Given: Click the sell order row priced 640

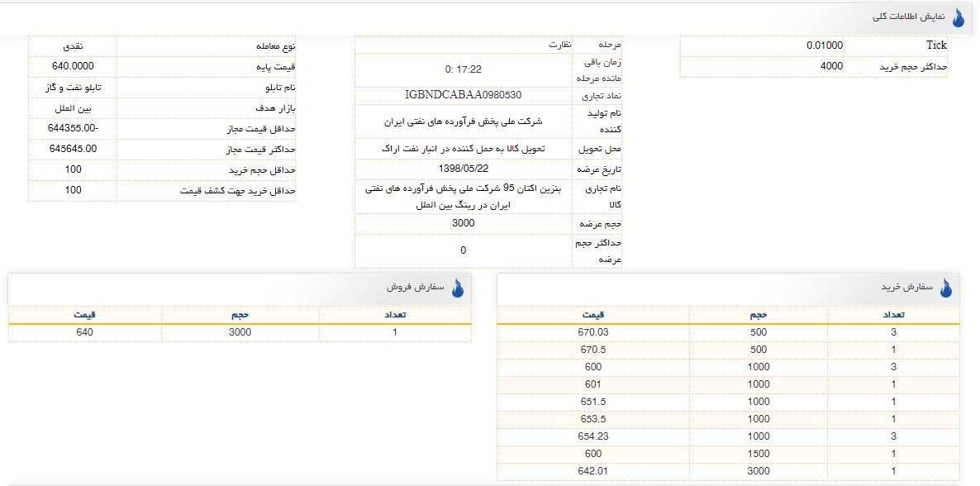Looking at the screenshot, I should pyautogui.click(x=240, y=333).
